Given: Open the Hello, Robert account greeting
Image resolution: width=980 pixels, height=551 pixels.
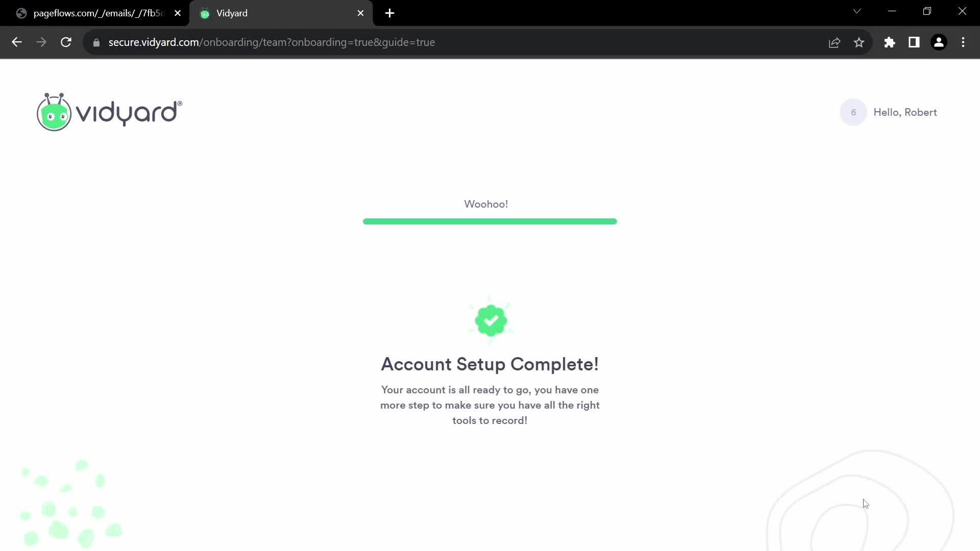Looking at the screenshot, I should tap(905, 112).
